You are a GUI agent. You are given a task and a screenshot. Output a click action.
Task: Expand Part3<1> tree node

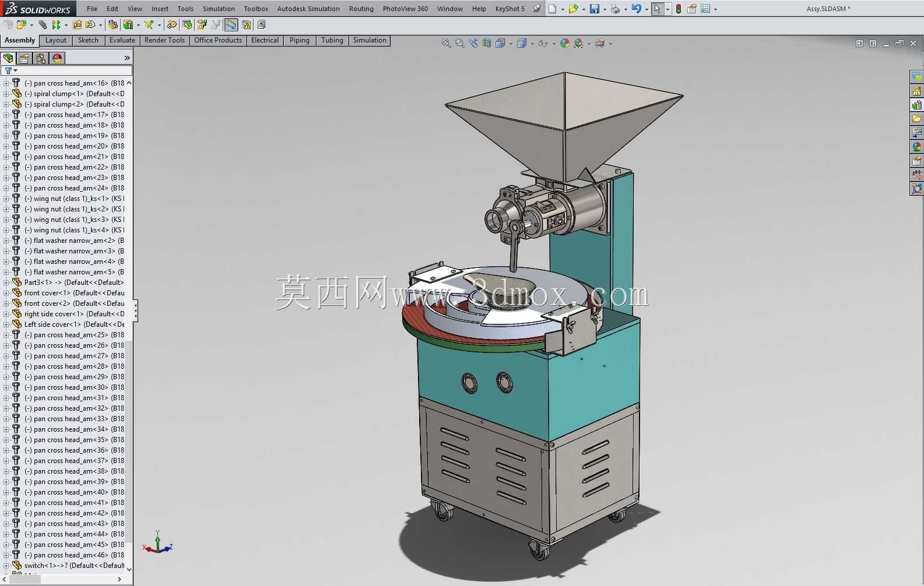pyautogui.click(x=6, y=283)
